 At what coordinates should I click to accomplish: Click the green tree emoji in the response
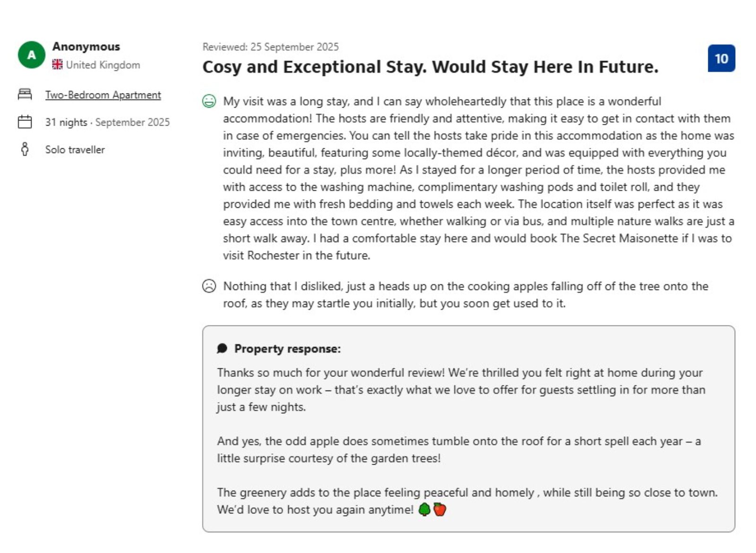[x=424, y=510]
